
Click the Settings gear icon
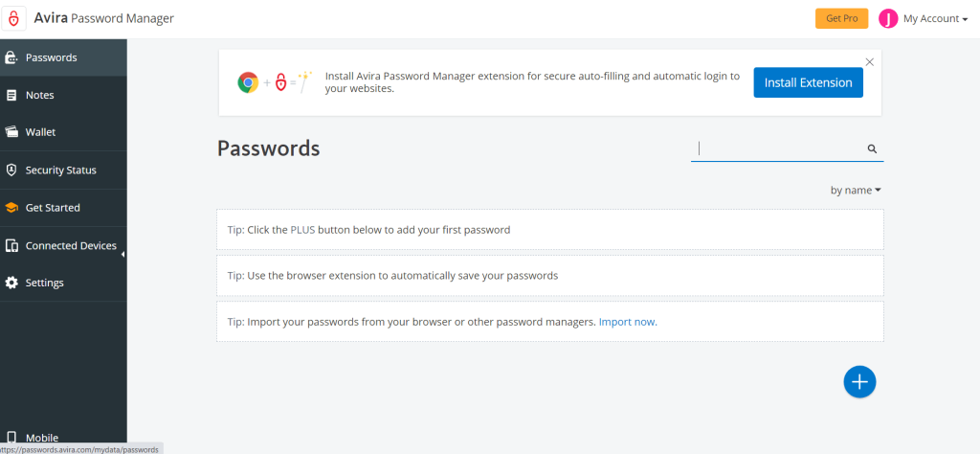[x=11, y=283]
